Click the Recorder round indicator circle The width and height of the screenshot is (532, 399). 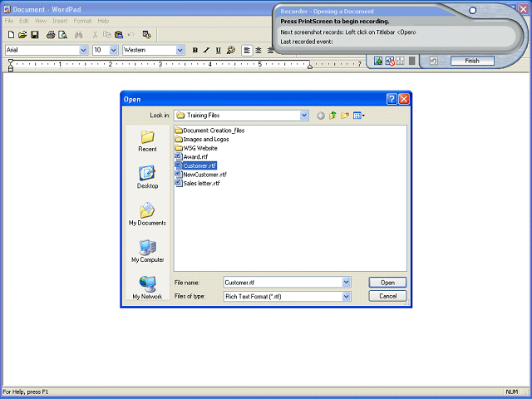click(472, 11)
